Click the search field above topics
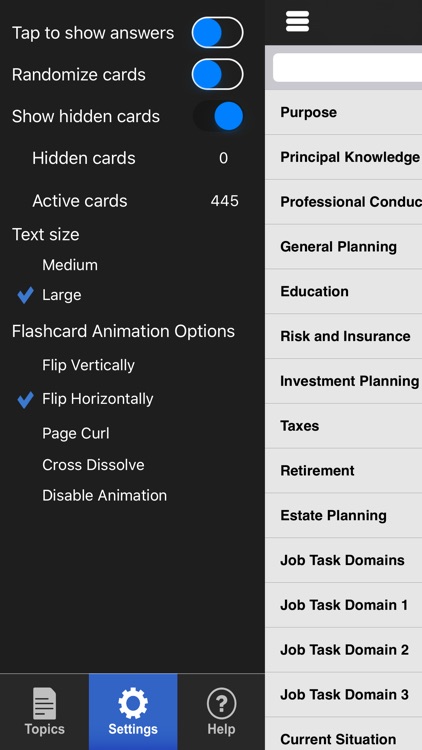This screenshot has height=750, width=422. [x=347, y=67]
